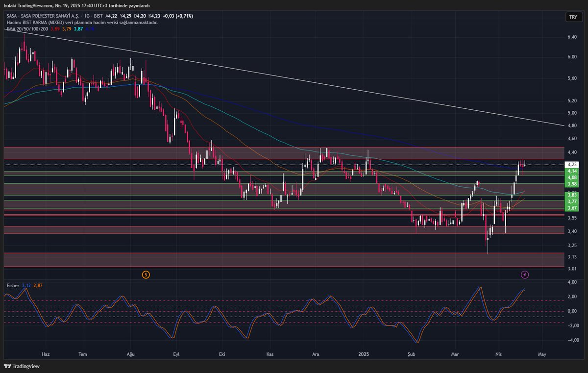The height and width of the screenshot is (373, 588).
Task: Click the Eyl month label on time axis
Action: point(176,353)
